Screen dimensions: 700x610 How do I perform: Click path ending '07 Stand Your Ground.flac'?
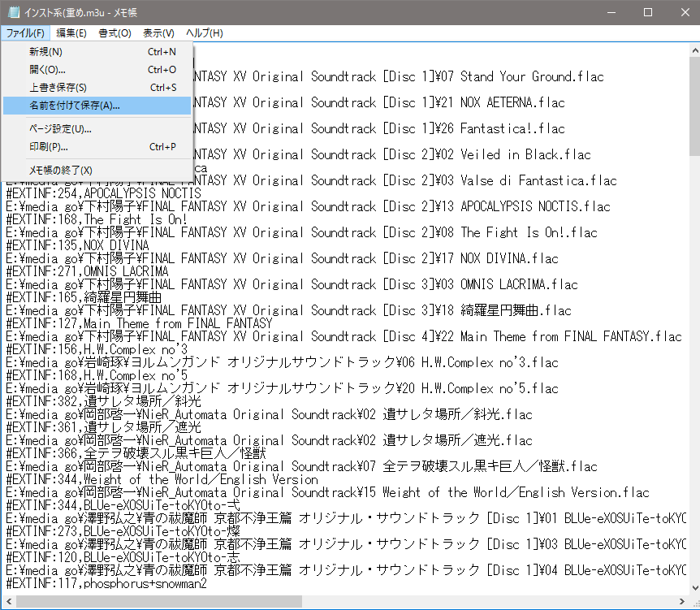[x=398, y=77]
